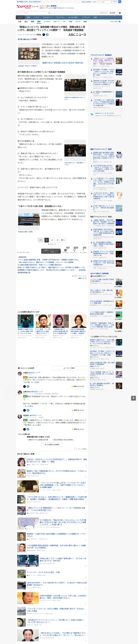Click the ABCニュース publisher logo

(77, 35)
